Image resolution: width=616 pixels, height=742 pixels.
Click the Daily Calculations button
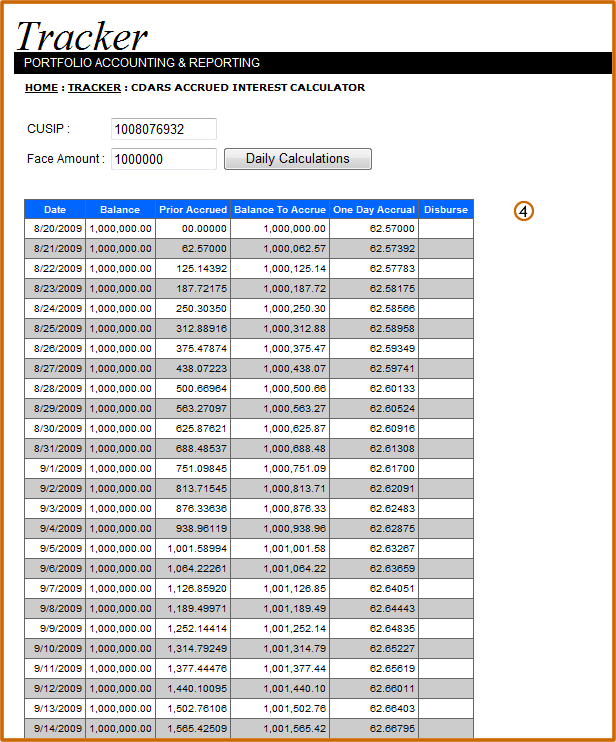(x=298, y=159)
